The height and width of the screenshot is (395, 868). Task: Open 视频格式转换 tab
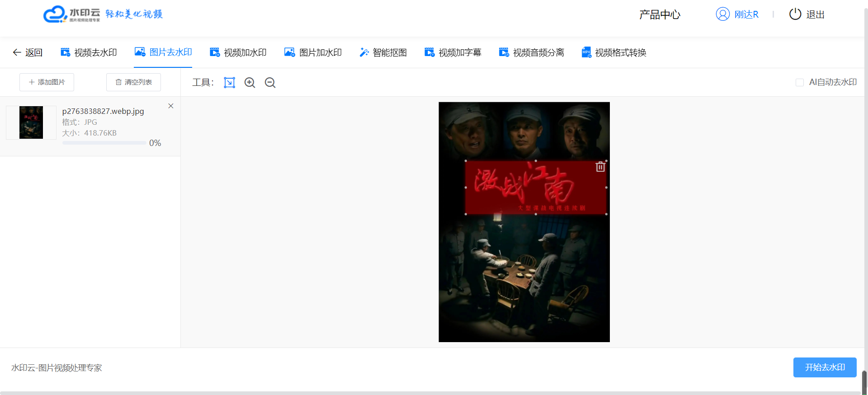click(x=613, y=52)
